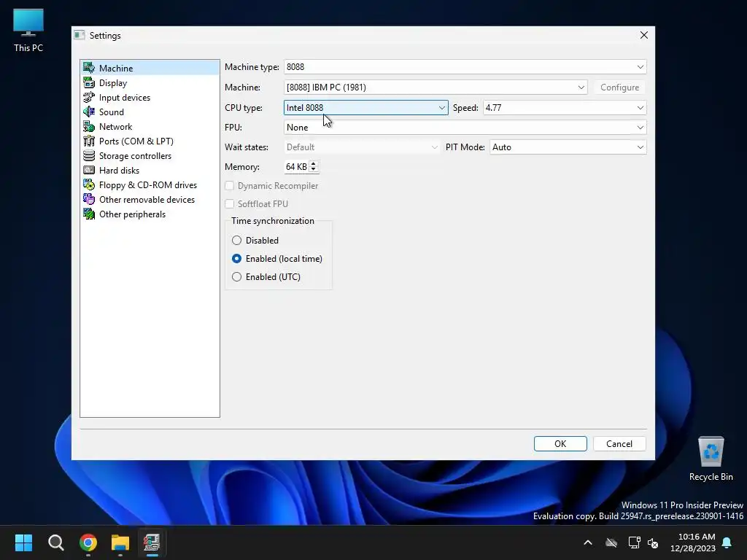Open the Wait states dropdown
This screenshot has height=560, width=747.
click(x=362, y=147)
